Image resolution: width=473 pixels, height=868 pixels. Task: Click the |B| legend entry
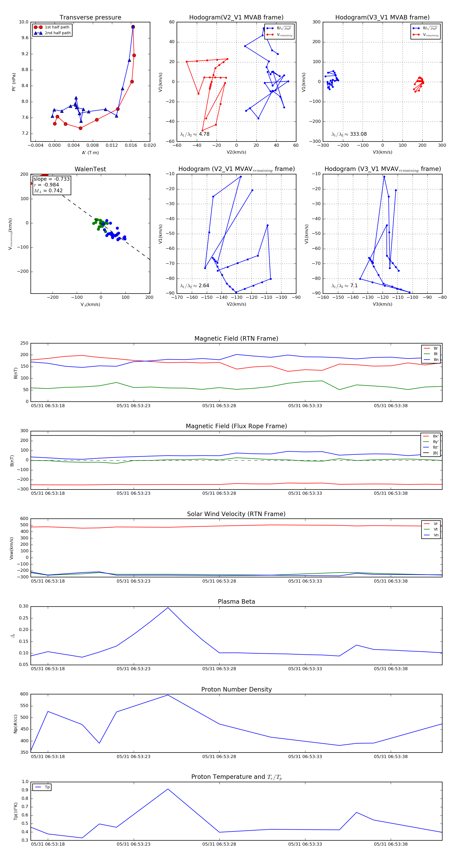(431, 453)
